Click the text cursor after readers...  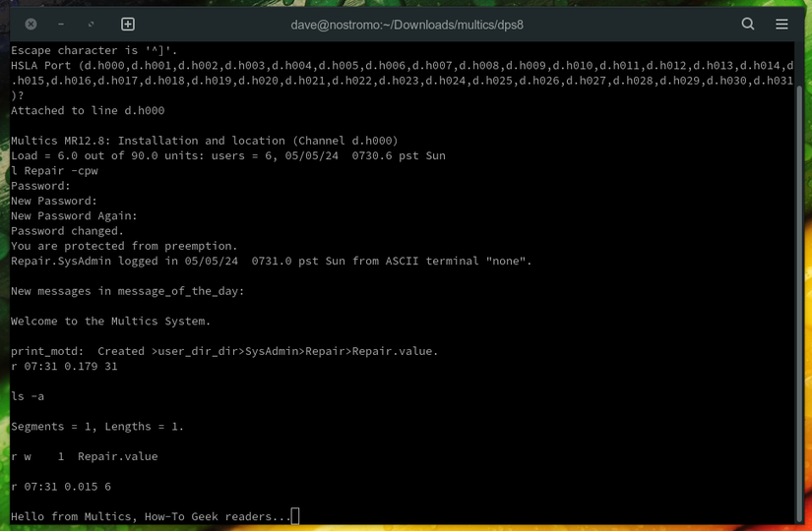pyautogui.click(x=295, y=516)
